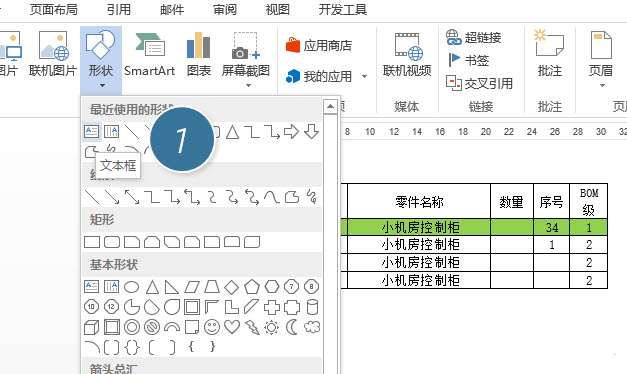
Task: Expand the Shapes dropdown arrow
Action: click(102, 85)
